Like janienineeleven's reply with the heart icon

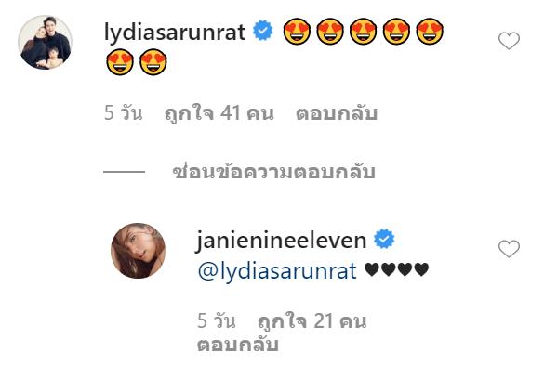(x=509, y=249)
